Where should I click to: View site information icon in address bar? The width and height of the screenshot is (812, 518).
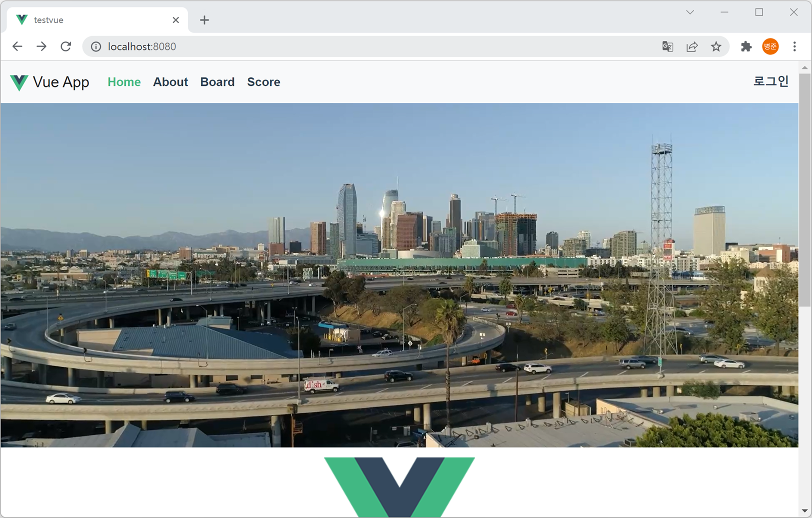pos(96,46)
